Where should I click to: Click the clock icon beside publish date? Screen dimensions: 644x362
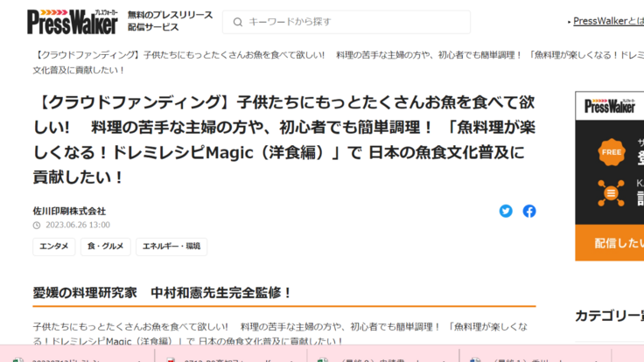coord(37,225)
